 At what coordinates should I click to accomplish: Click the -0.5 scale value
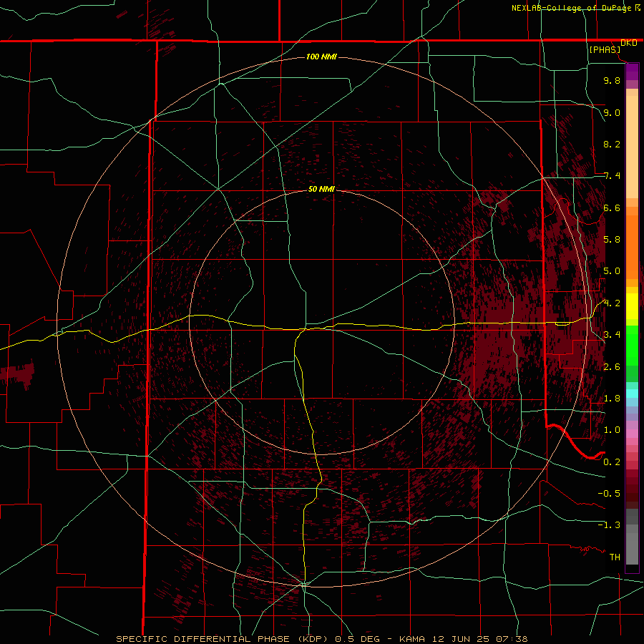[609, 494]
